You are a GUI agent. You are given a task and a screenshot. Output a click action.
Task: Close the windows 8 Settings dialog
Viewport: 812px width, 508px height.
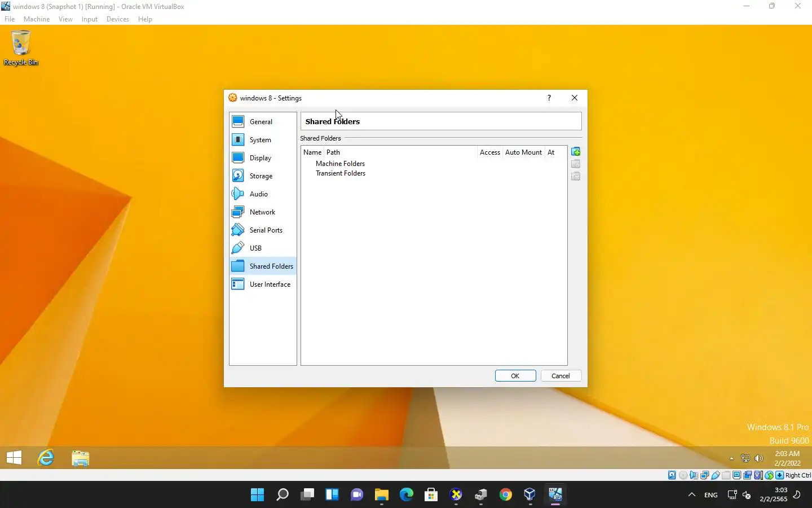(x=575, y=98)
